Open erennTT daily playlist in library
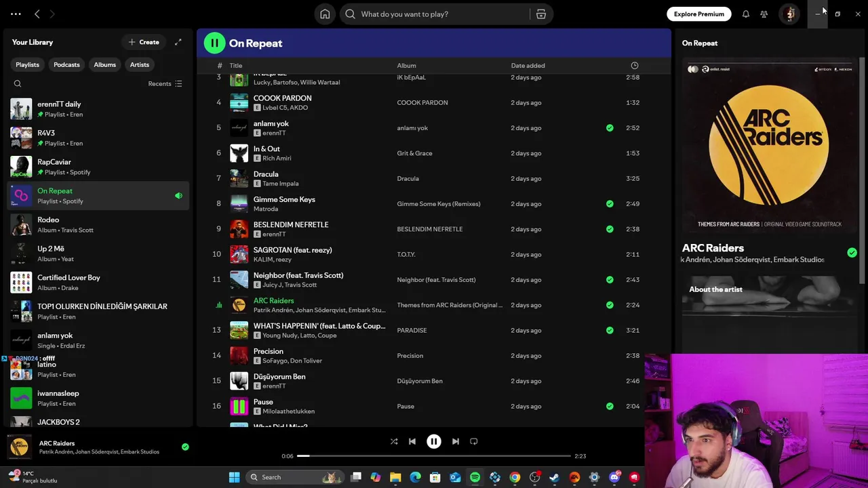 (98, 109)
